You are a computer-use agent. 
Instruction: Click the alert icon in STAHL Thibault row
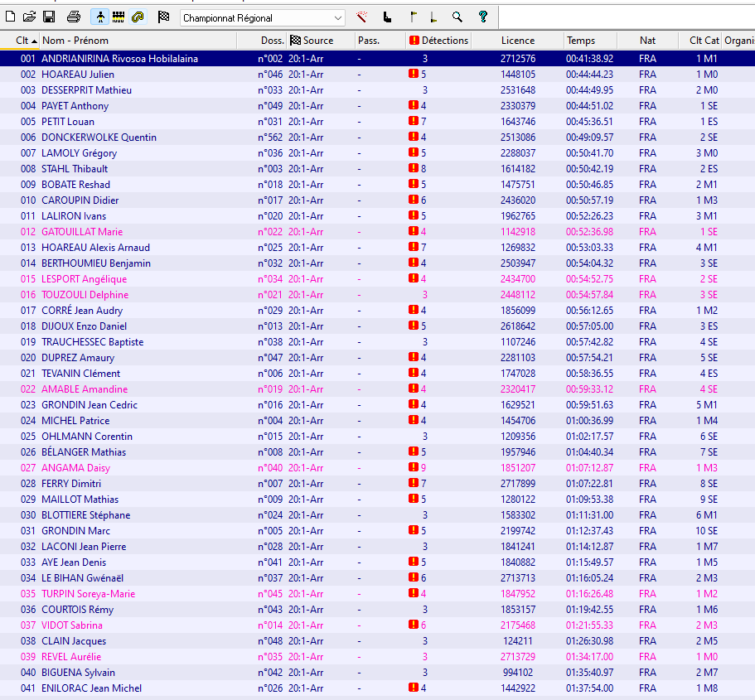[x=413, y=168]
